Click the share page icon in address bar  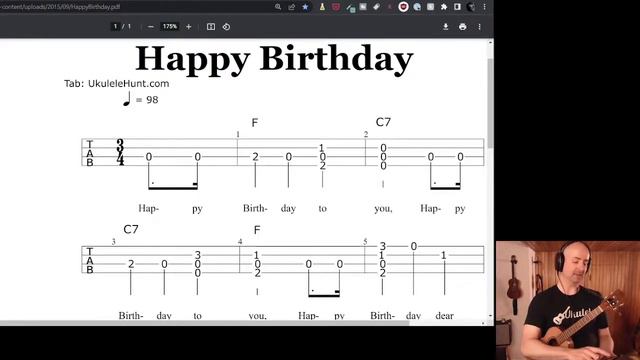tap(291, 7)
